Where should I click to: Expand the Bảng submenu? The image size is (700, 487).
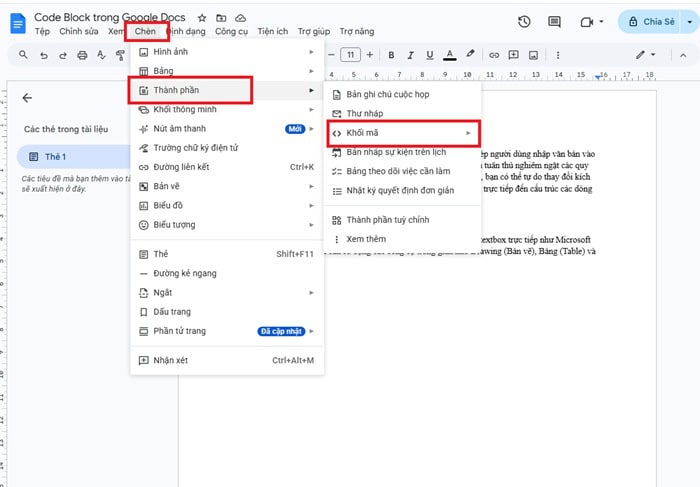pyautogui.click(x=227, y=71)
